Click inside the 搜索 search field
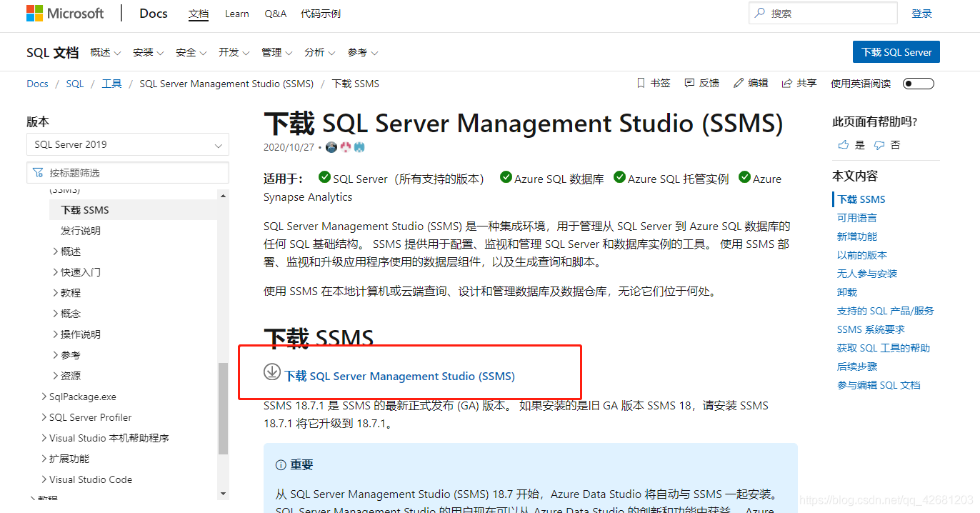 click(x=821, y=13)
